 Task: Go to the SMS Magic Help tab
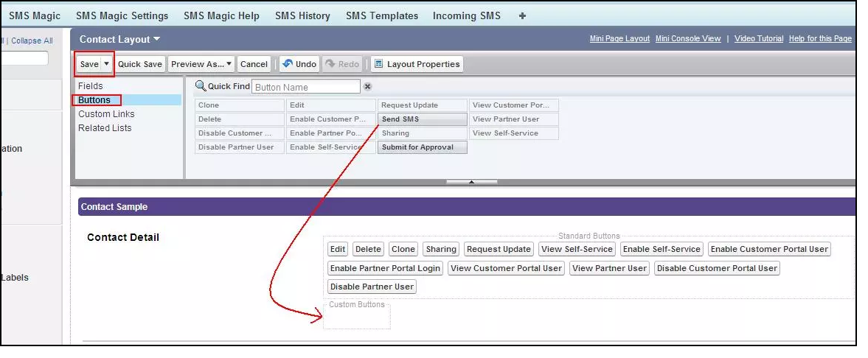tap(221, 16)
